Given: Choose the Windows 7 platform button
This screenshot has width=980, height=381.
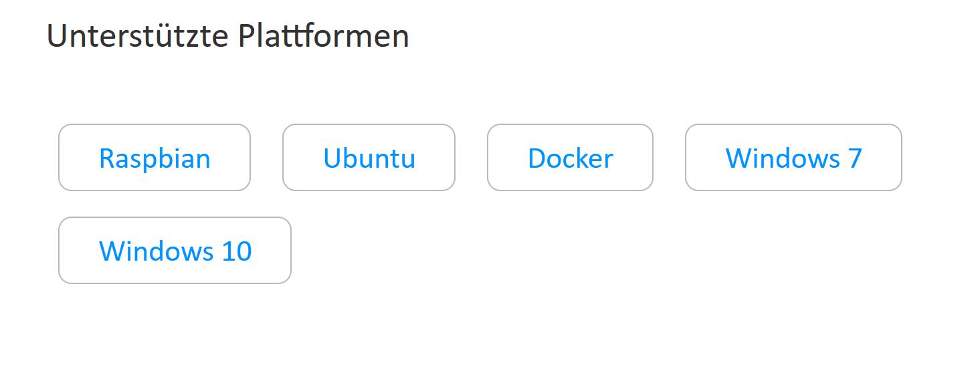Looking at the screenshot, I should coord(793,158).
